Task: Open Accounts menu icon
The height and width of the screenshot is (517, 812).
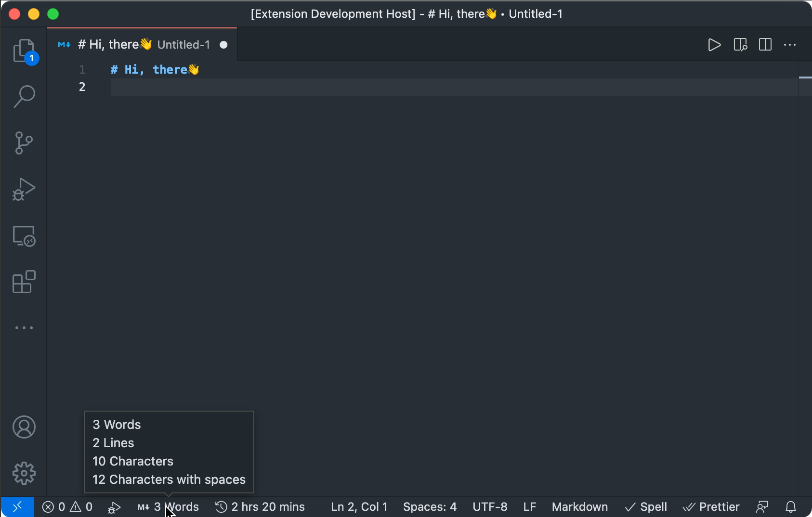Action: [24, 427]
